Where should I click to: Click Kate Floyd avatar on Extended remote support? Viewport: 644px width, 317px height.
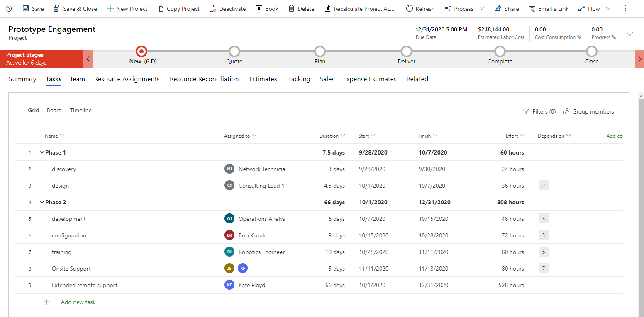tap(229, 285)
